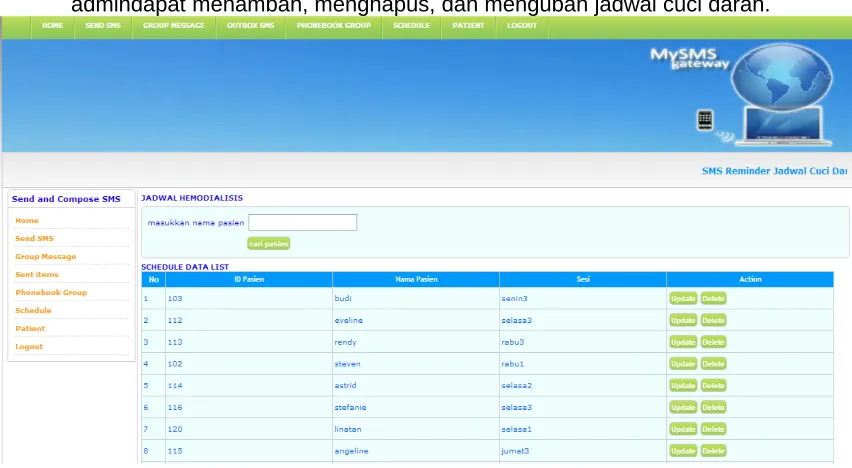Click the patient name angeline

352,451
